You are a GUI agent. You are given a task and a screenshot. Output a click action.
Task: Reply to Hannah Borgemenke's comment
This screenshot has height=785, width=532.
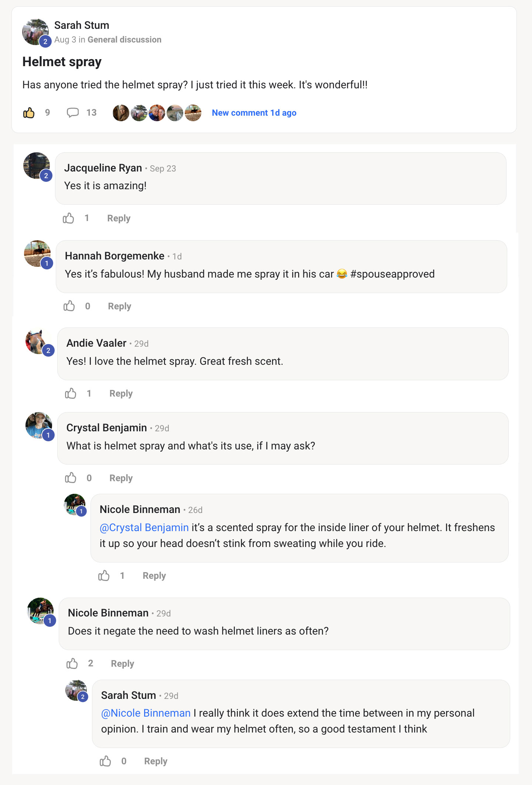pyautogui.click(x=119, y=306)
